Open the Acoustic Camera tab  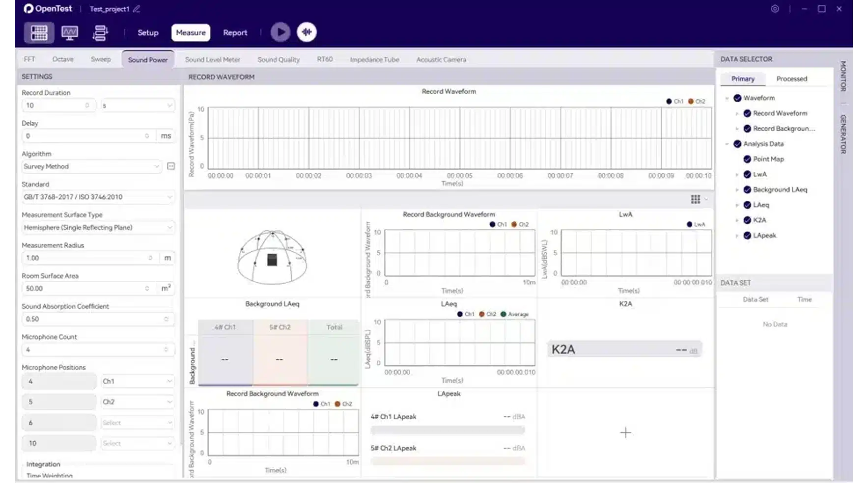click(441, 59)
